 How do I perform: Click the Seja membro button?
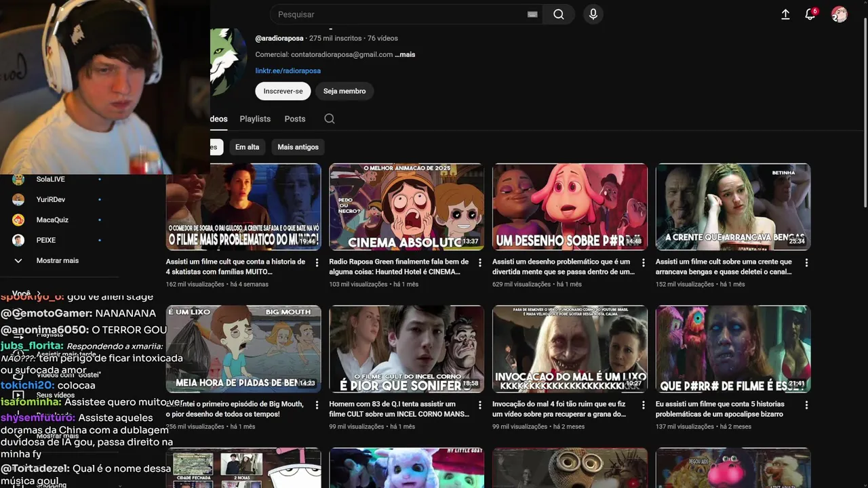tap(344, 91)
